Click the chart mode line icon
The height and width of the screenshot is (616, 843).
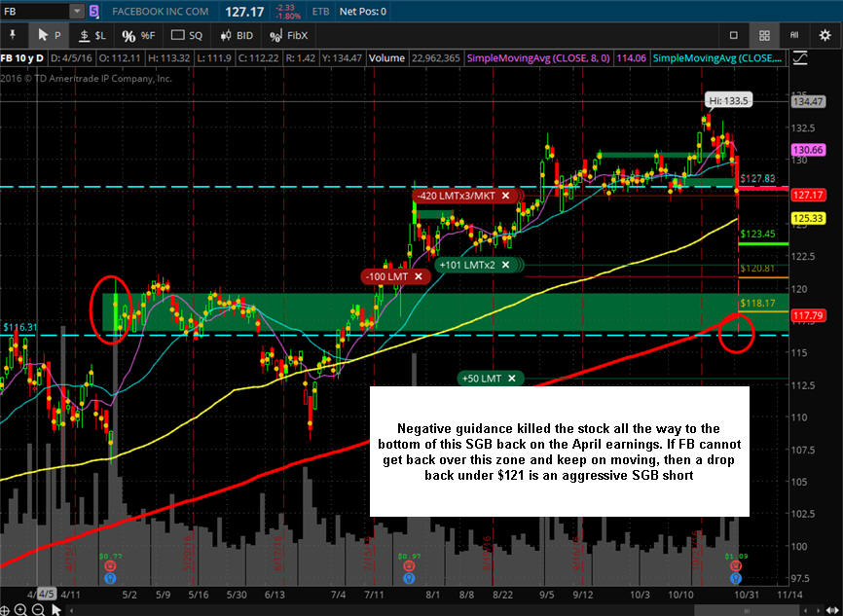coord(800,58)
